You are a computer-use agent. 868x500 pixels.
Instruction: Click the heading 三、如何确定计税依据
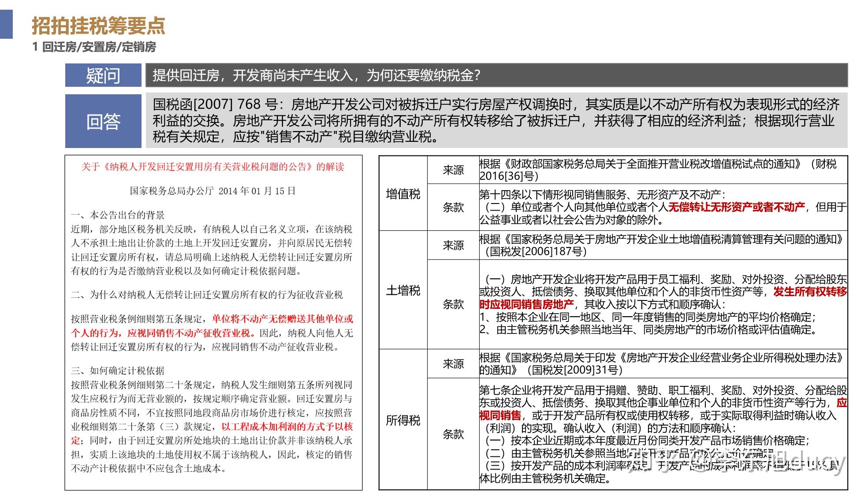(x=118, y=371)
